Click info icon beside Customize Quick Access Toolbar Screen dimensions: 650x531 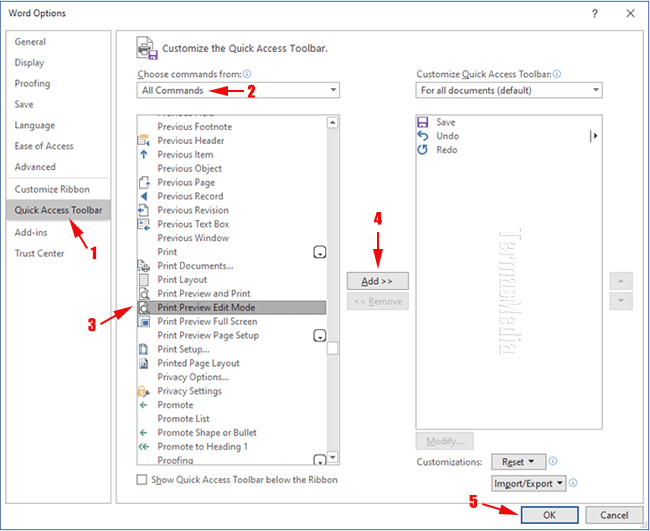(x=557, y=74)
